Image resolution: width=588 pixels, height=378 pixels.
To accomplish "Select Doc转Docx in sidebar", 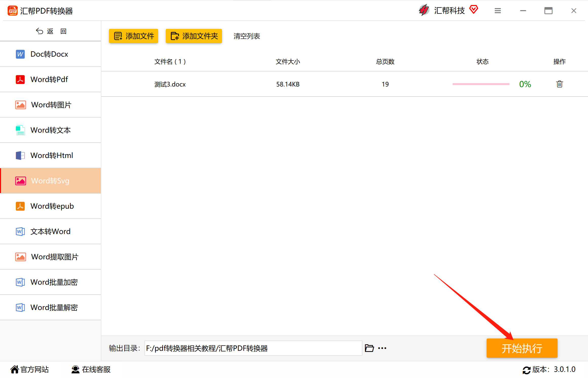I will coord(50,54).
